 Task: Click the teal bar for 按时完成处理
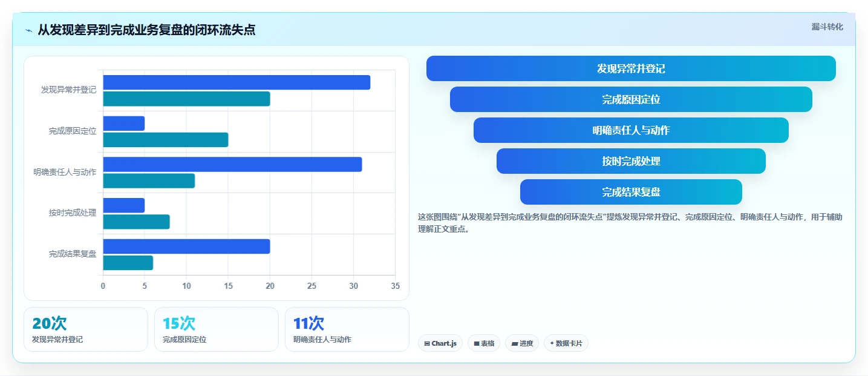coord(136,222)
